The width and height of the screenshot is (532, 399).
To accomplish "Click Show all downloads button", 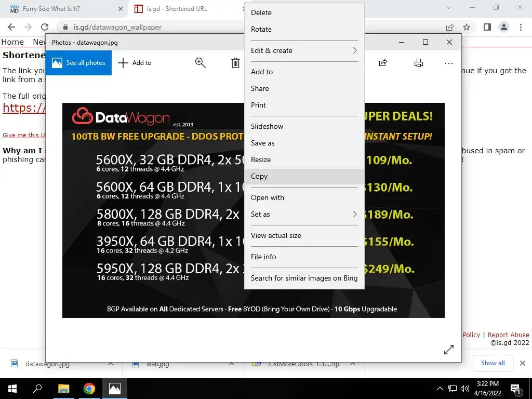I will pos(493,363).
